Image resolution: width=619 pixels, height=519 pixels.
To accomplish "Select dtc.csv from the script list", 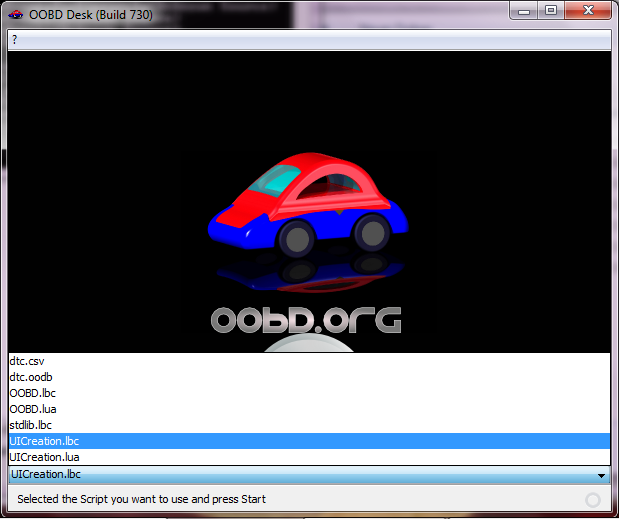I will point(27,361).
